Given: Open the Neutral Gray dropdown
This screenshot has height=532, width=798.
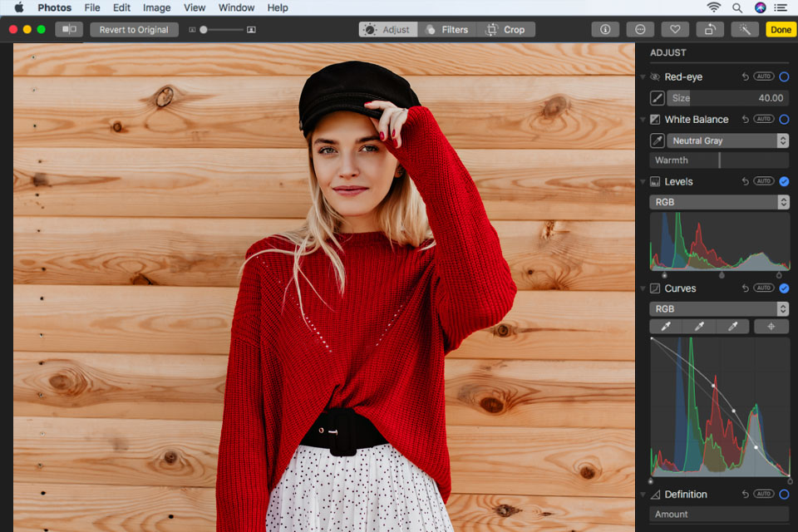Looking at the screenshot, I should [x=728, y=140].
